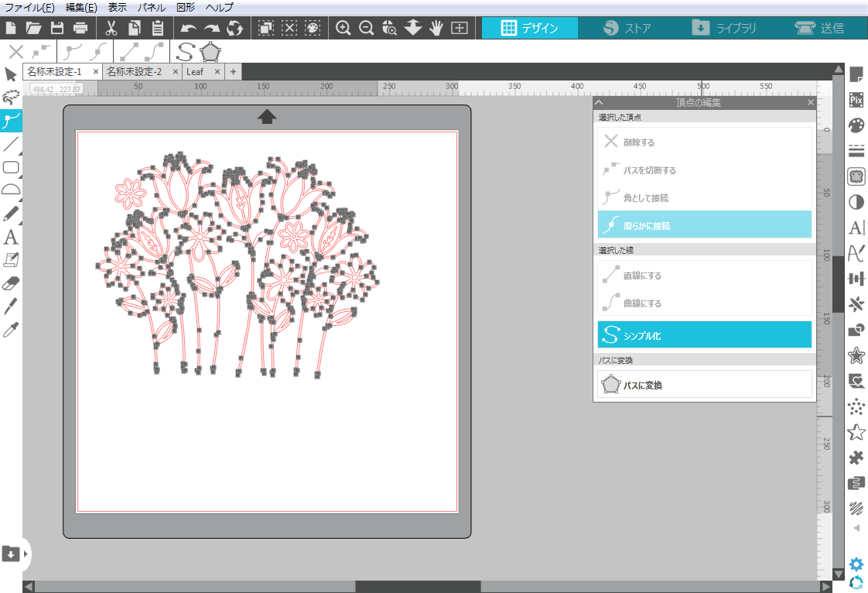Select the Line drawing tool
Image resolution: width=868 pixels, height=593 pixels.
pos(11,143)
